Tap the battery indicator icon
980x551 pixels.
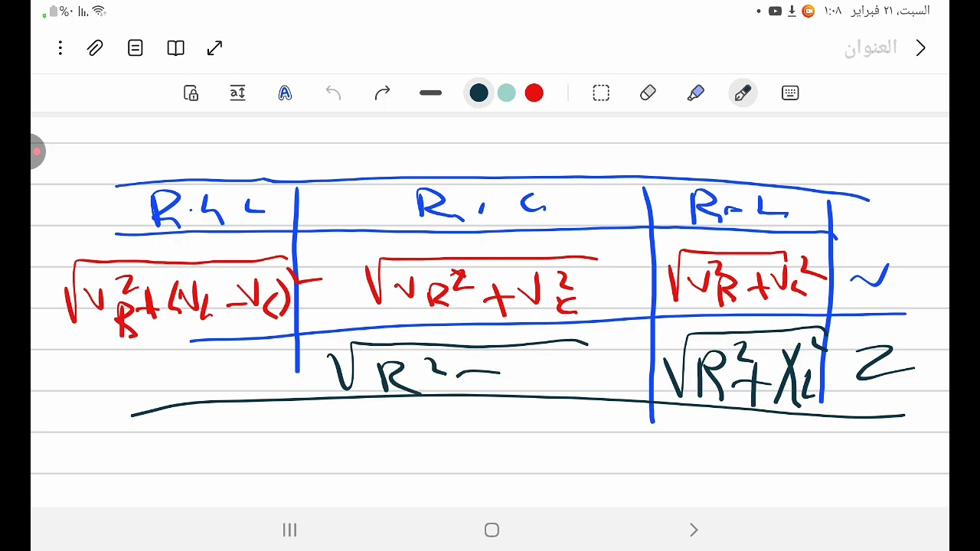[53, 11]
